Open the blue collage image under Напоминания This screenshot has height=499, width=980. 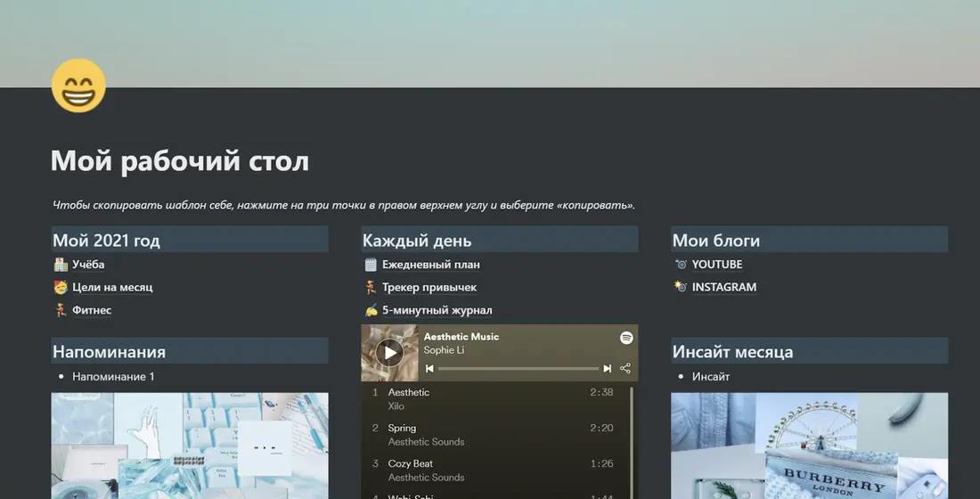click(190, 446)
